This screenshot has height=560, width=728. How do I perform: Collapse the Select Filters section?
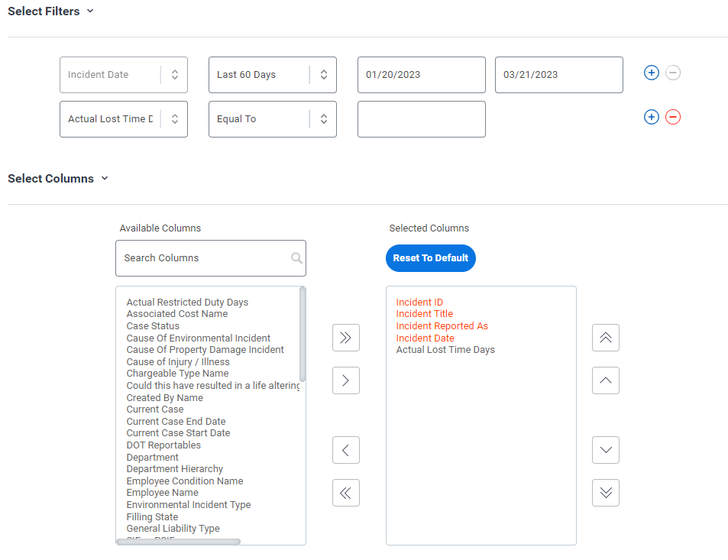coord(89,11)
